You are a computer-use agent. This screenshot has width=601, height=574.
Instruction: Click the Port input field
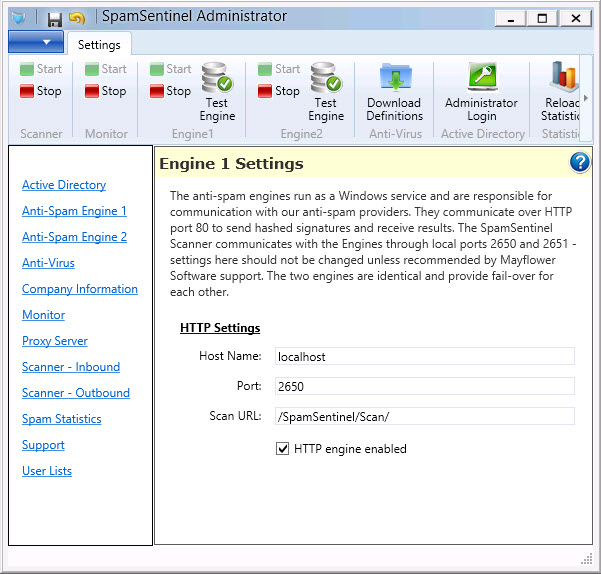point(425,386)
